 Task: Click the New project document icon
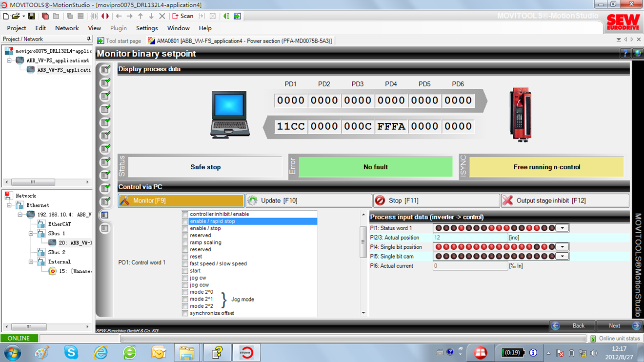coord(6,16)
